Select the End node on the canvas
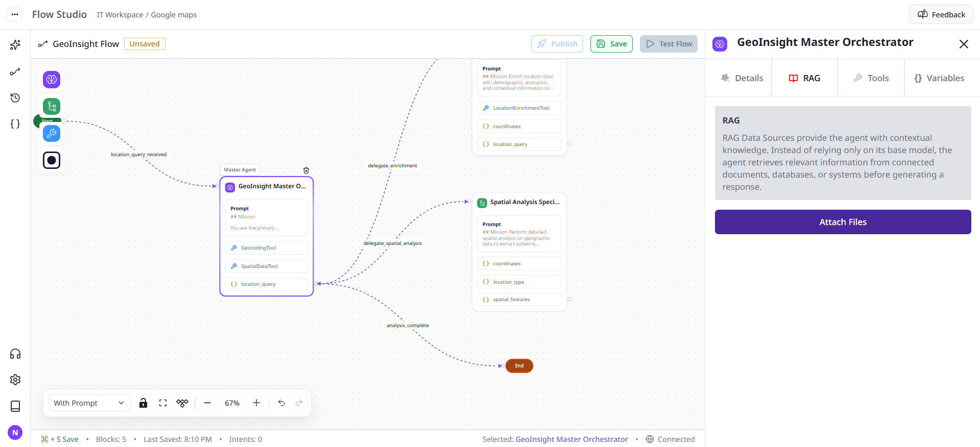The image size is (980, 447). pos(519,366)
